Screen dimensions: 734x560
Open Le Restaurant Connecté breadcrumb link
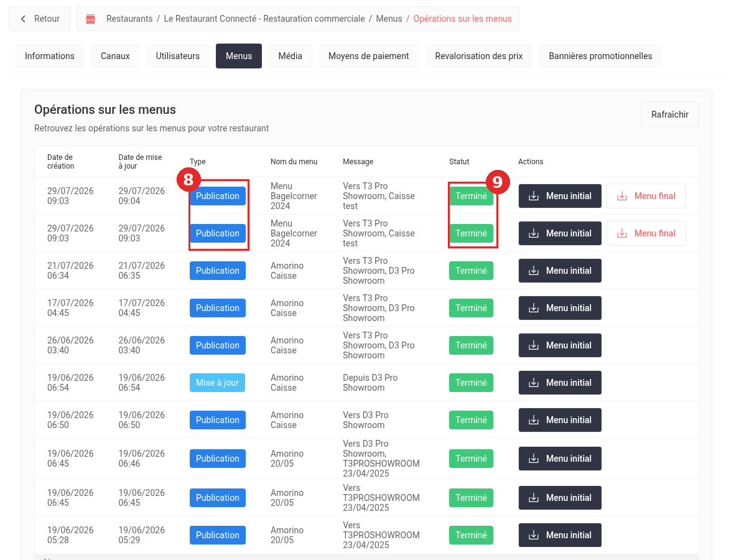pyautogui.click(x=264, y=19)
